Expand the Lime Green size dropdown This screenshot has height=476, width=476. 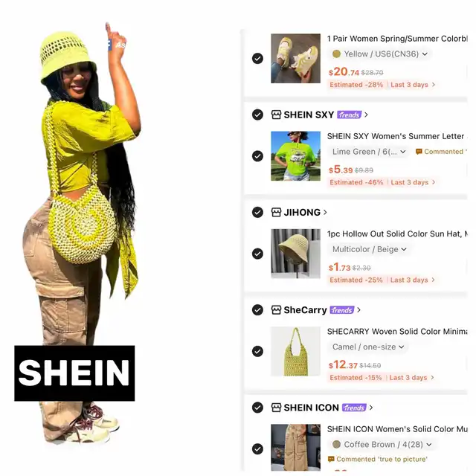pyautogui.click(x=369, y=152)
